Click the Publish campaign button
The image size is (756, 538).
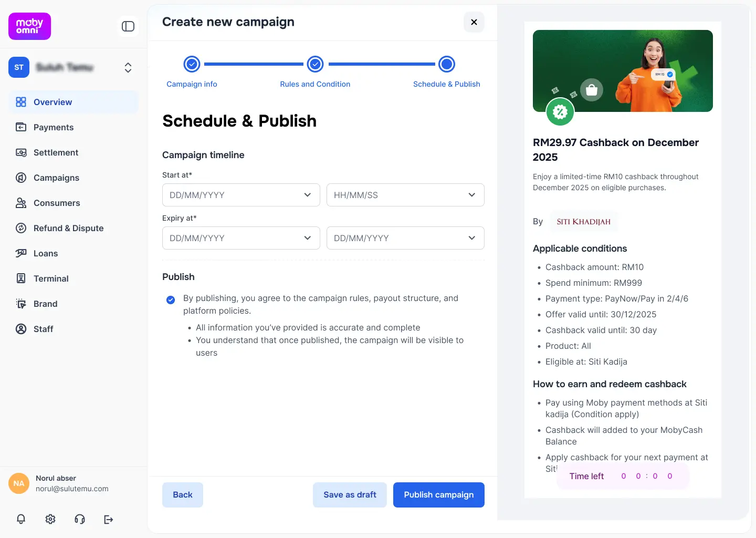pos(438,495)
